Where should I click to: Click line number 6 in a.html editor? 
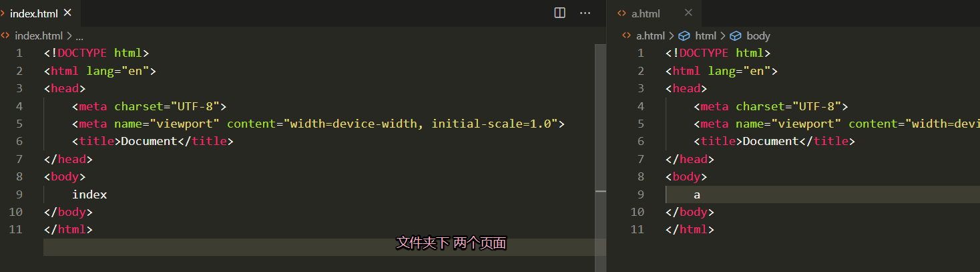[x=640, y=141]
